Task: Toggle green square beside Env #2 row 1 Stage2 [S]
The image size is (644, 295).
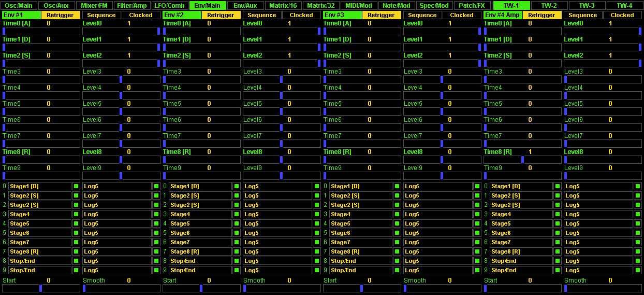Action: coord(236,195)
